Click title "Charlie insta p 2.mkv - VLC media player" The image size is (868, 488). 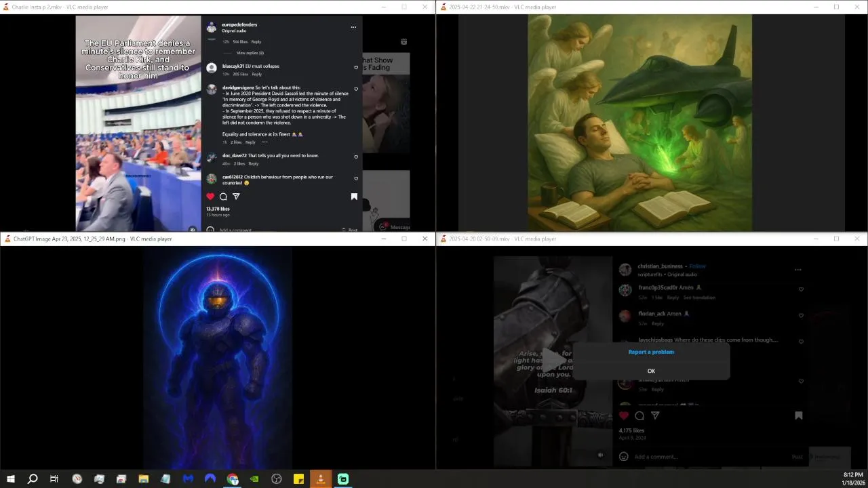coord(60,7)
